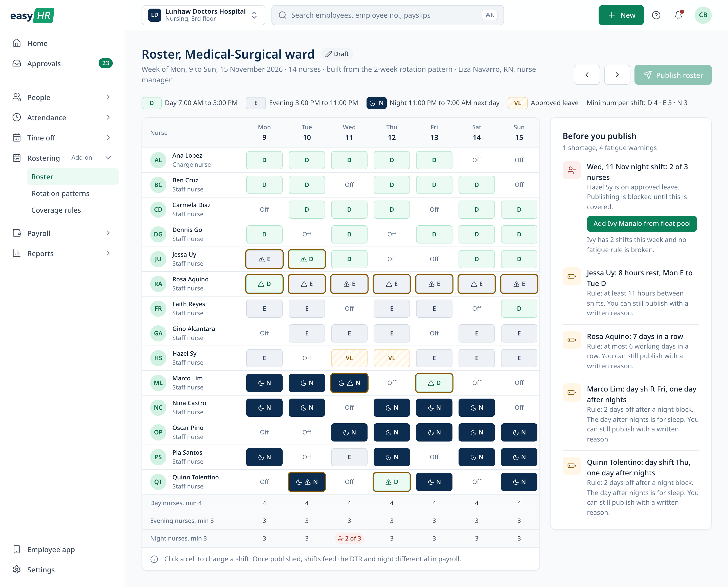Click fatigue icon beside Quinn Tolentino warning

(572, 466)
